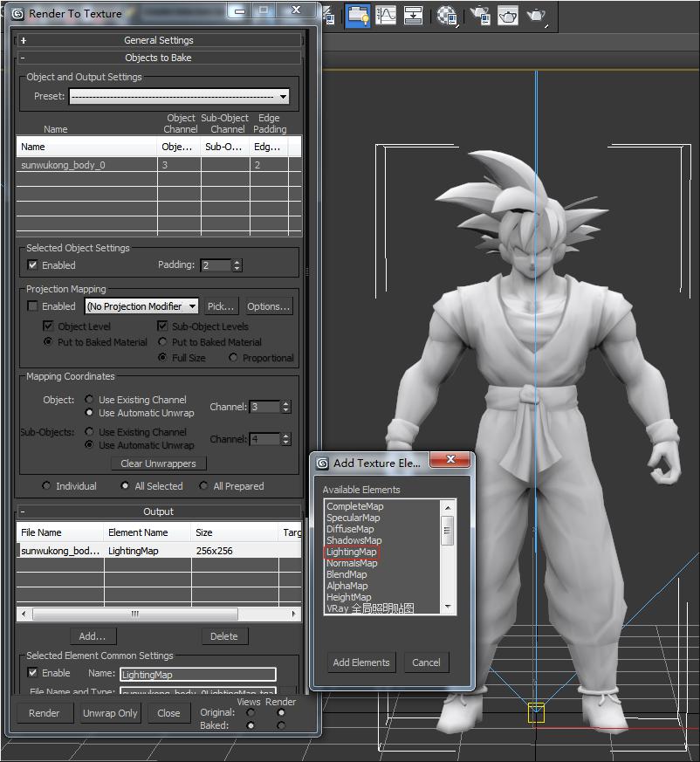Expand the General Settings rollout
Screen dimensions: 700x762
click(159, 40)
